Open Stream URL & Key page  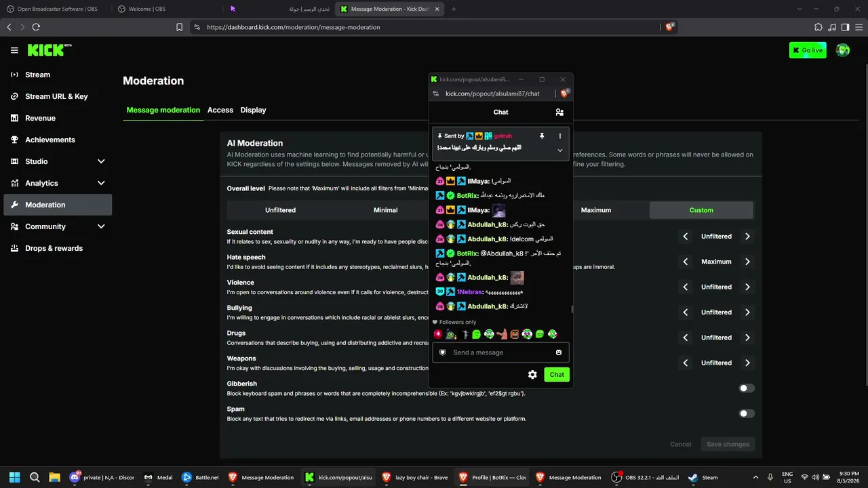(x=58, y=96)
